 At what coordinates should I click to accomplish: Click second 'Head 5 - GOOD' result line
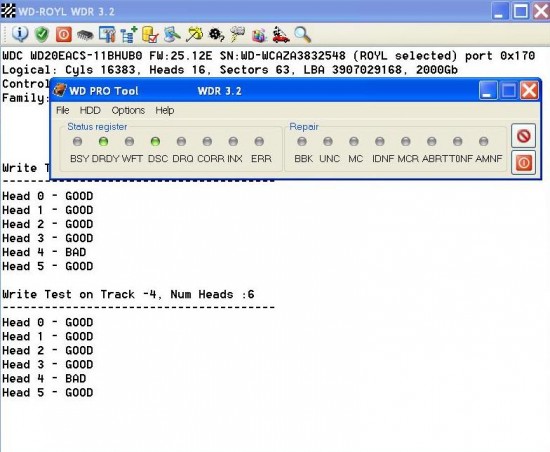tap(48, 392)
